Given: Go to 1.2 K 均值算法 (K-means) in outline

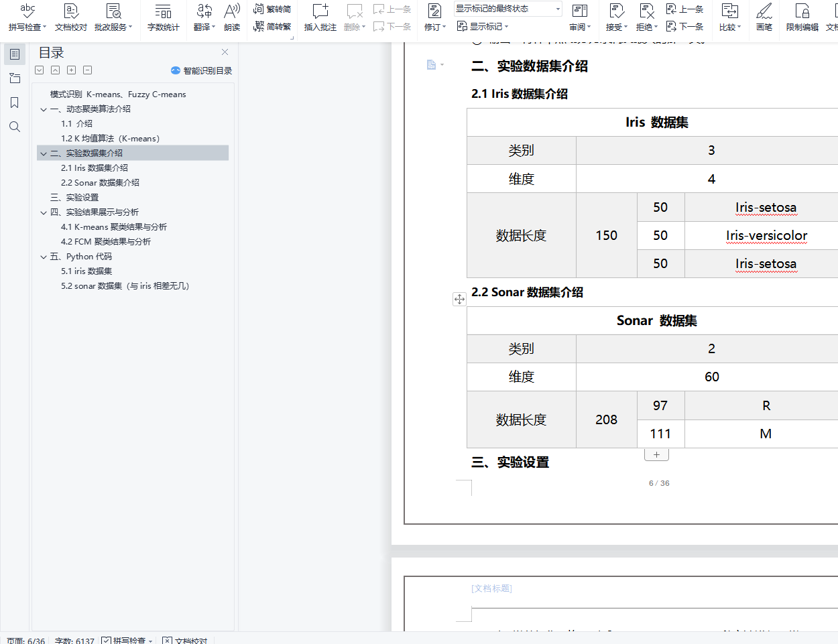Looking at the screenshot, I should point(111,139).
